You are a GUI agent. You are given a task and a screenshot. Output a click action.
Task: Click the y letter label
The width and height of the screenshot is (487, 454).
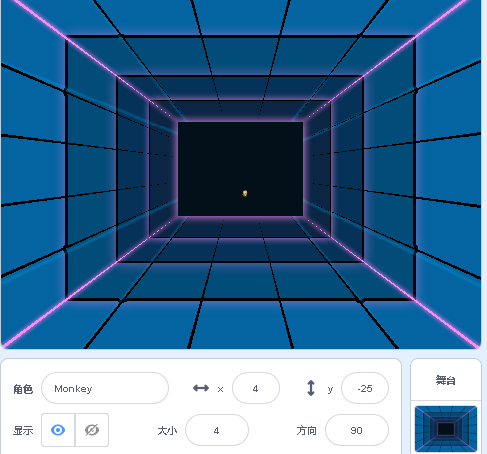(x=330, y=389)
